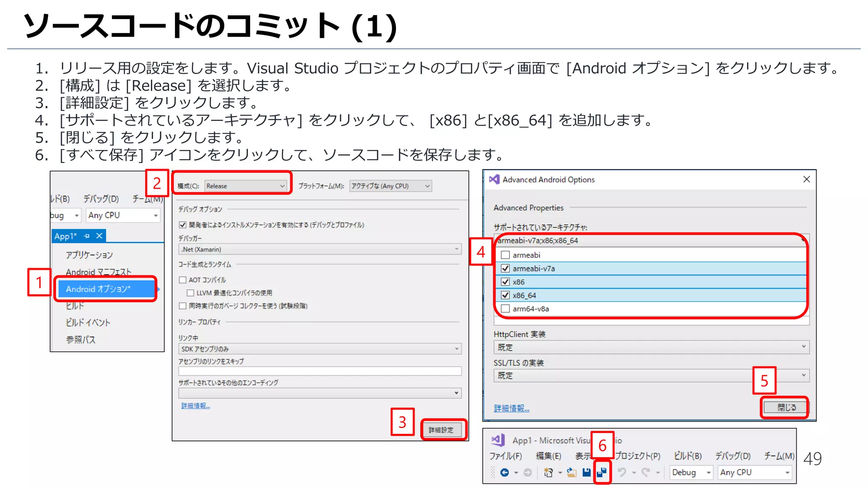Open the 構成 Release dropdown
The height and width of the screenshot is (488, 868).
click(x=246, y=186)
